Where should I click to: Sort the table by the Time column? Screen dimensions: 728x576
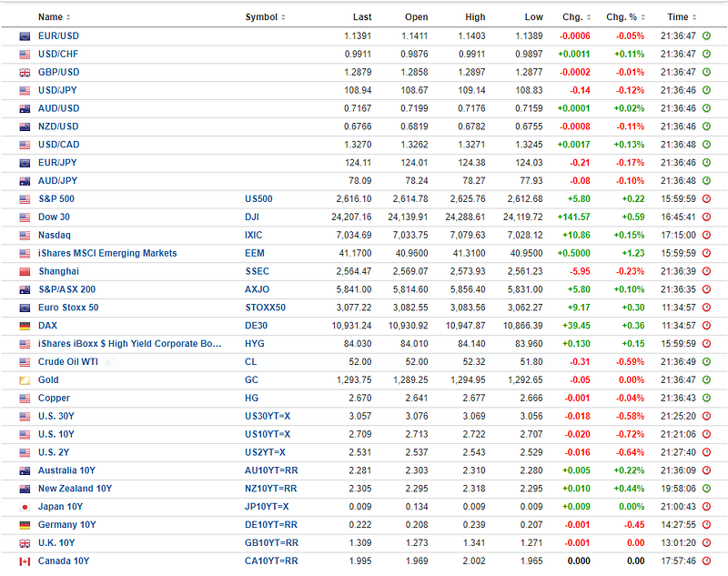point(682,17)
